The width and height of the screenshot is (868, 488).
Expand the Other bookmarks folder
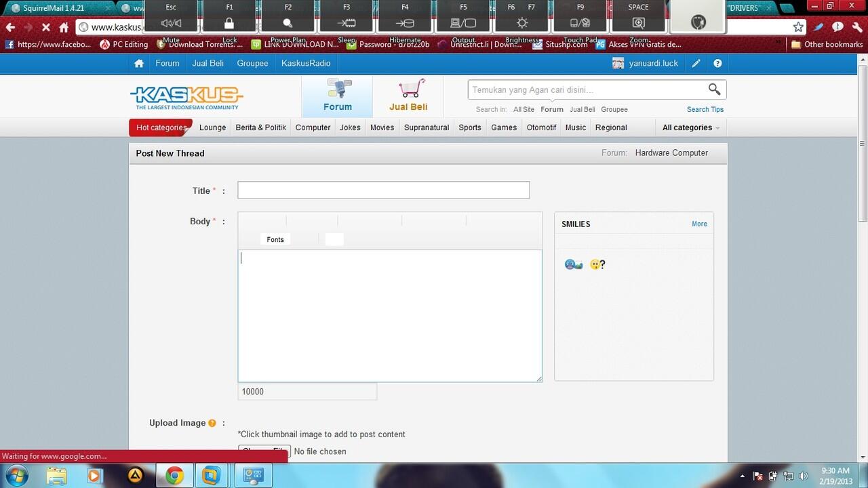(x=827, y=45)
